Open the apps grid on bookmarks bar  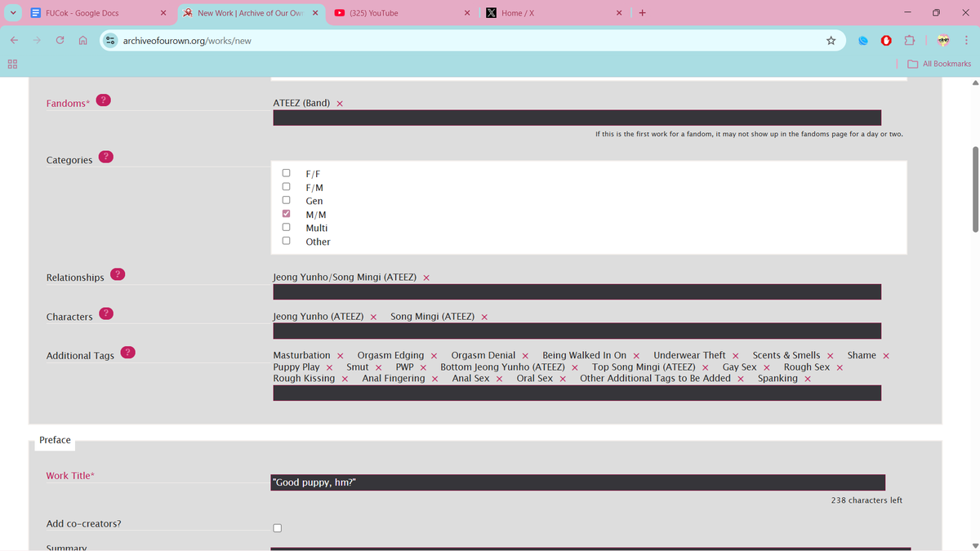[13, 64]
